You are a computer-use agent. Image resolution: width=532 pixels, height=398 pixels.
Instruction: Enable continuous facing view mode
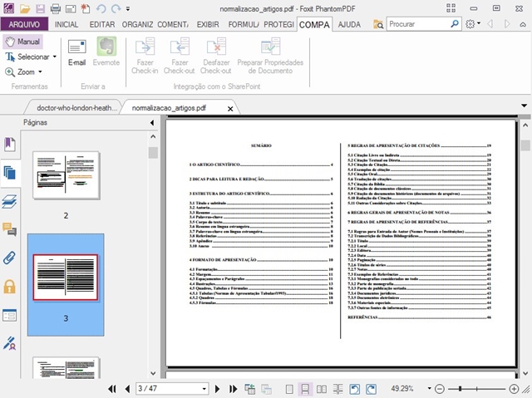pos(338,389)
